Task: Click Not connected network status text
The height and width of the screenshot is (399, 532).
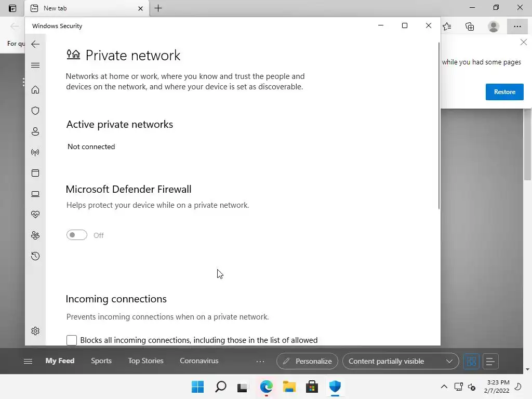Action: coord(91,147)
